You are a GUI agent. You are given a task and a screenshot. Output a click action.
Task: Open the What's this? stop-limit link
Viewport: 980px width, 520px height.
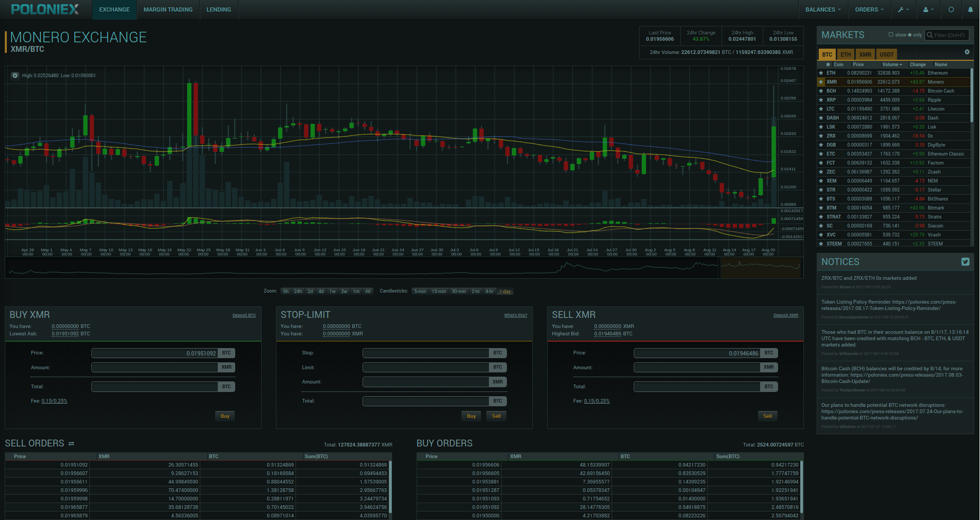(x=515, y=315)
